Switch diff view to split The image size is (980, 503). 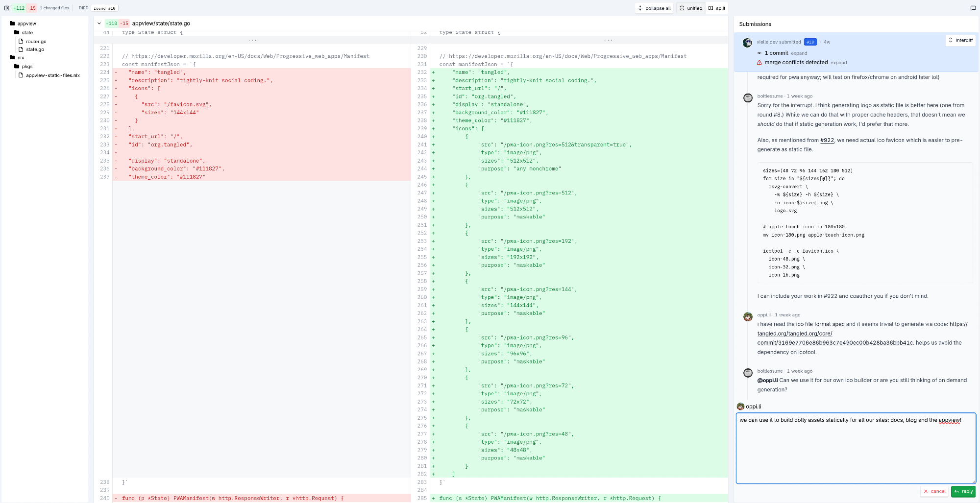pos(717,8)
